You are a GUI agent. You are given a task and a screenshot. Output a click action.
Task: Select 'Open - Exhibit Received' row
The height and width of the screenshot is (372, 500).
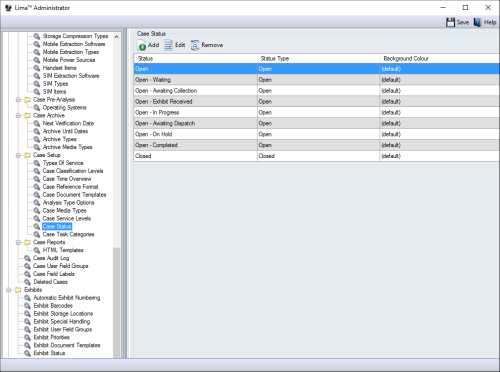[317, 102]
